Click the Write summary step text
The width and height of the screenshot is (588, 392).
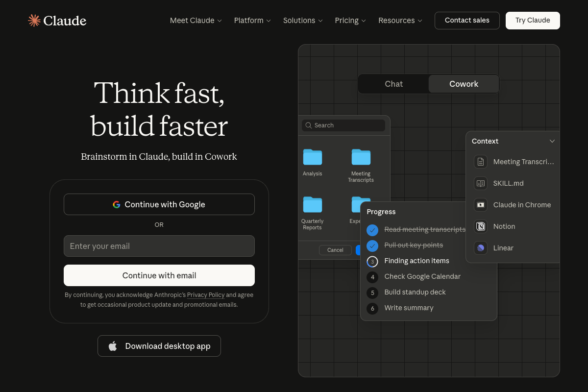coord(409,308)
